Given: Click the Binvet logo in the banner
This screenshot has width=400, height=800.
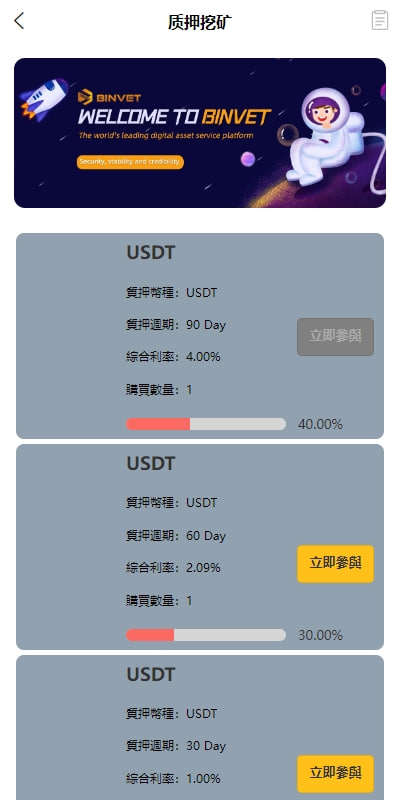Looking at the screenshot, I should click(x=109, y=97).
